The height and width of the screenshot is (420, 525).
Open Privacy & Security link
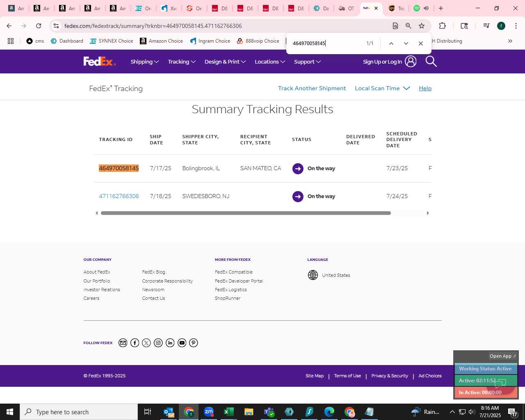pyautogui.click(x=390, y=376)
